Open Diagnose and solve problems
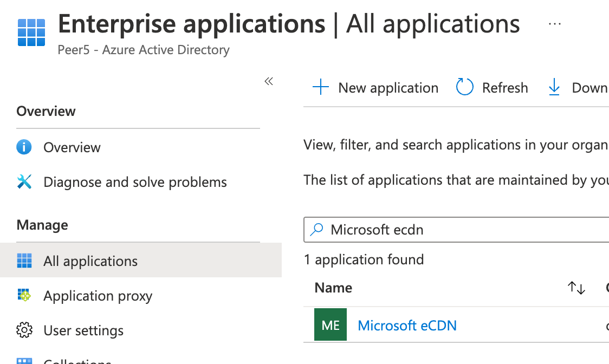Image resolution: width=609 pixels, height=364 pixels. [x=135, y=182]
